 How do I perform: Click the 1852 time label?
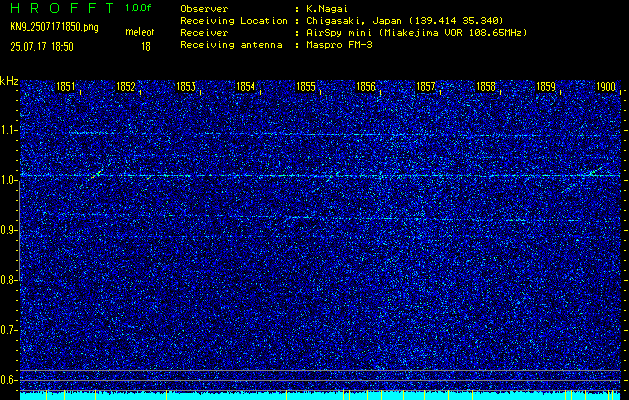point(126,87)
